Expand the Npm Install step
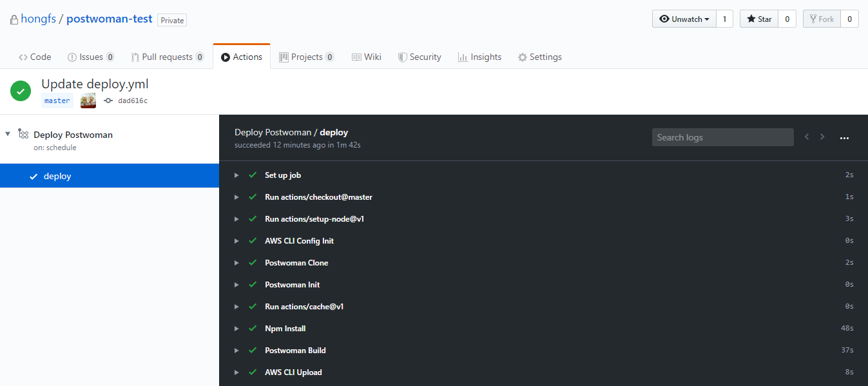868x386 pixels. 236,329
